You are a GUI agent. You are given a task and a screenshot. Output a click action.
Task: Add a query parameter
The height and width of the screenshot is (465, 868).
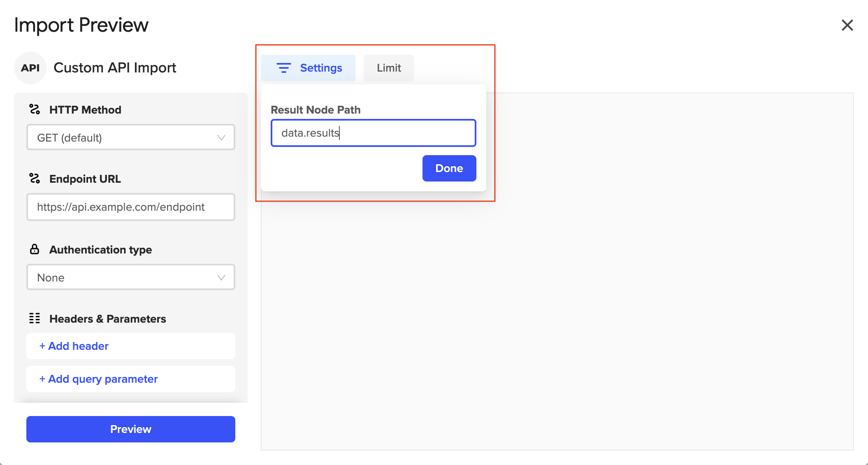[99, 379]
